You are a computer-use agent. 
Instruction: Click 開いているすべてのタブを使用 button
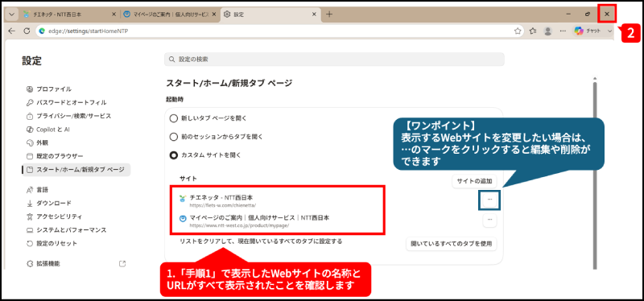click(452, 244)
